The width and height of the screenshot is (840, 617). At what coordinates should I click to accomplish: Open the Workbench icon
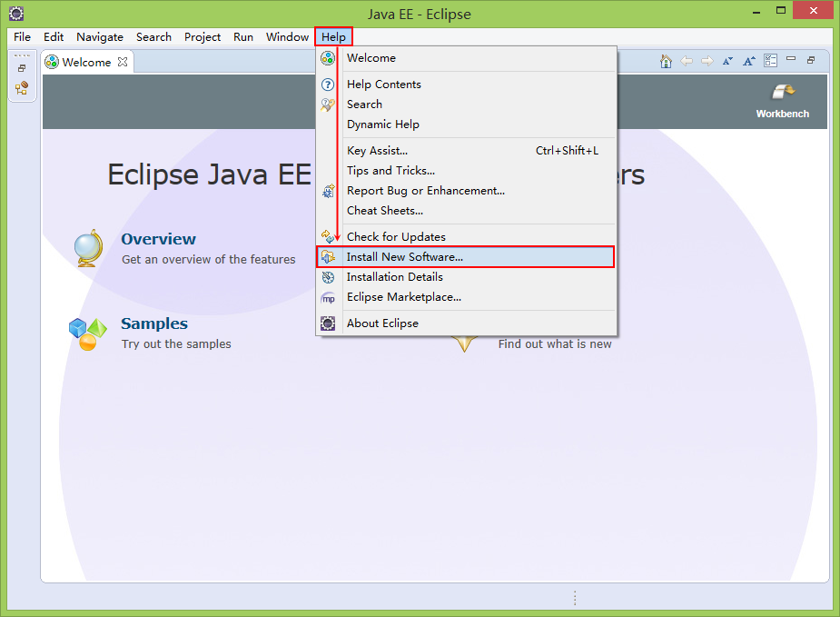(783, 92)
